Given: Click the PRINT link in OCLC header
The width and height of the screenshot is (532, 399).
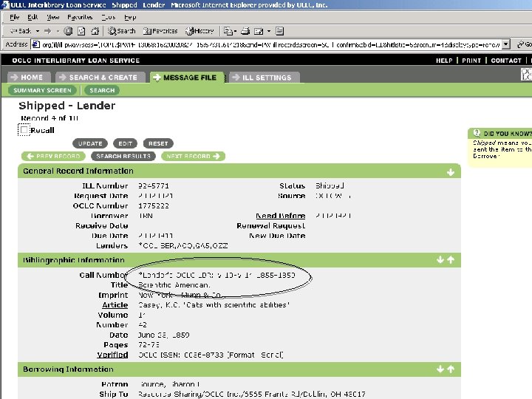Looking at the screenshot, I should (471, 61).
